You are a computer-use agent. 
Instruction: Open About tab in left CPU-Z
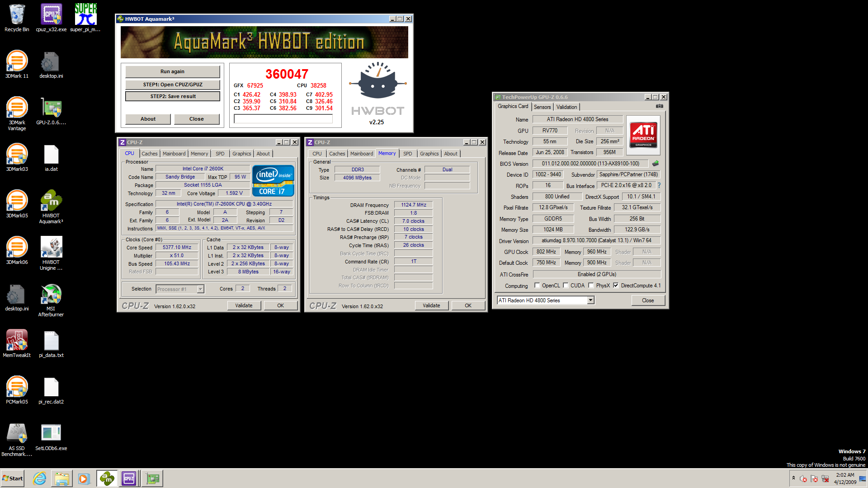click(263, 154)
